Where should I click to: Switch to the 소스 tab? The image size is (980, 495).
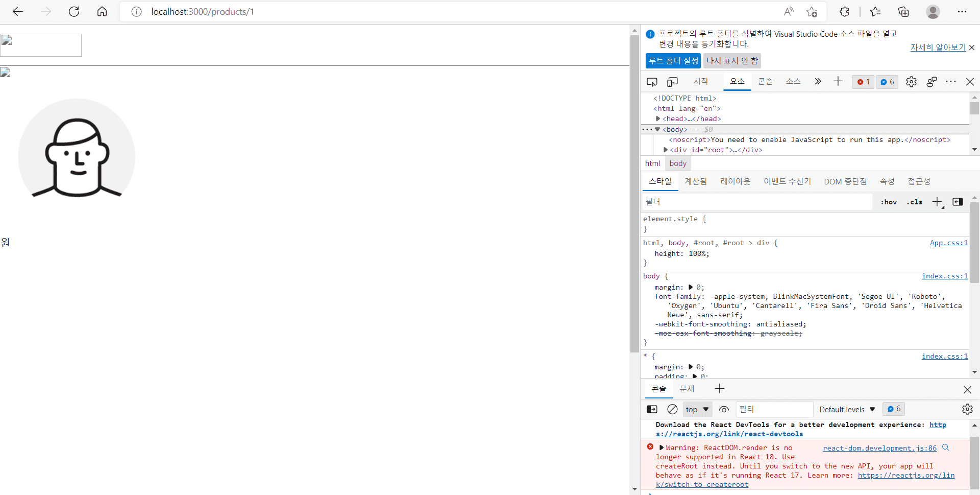793,81
